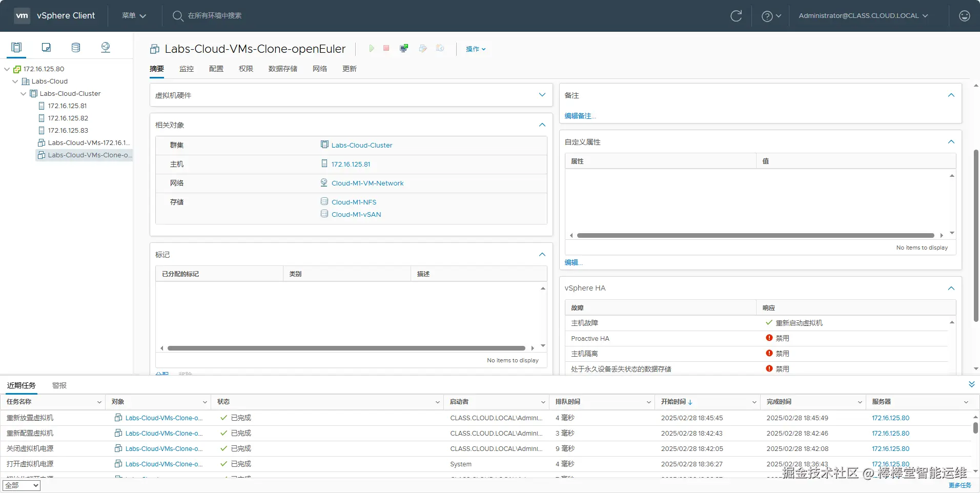Open the 任务名称 column filter chevron
The width and height of the screenshot is (980, 493).
[99, 402]
